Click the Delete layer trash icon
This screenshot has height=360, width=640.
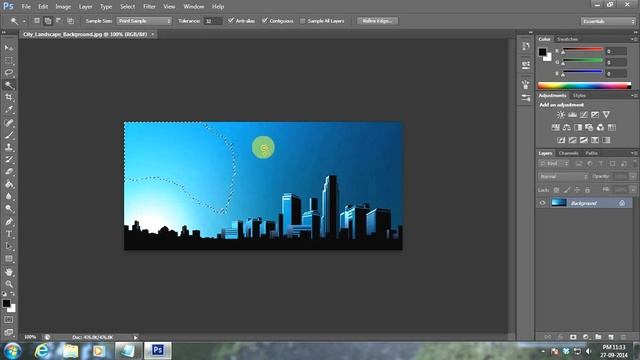coord(623,337)
